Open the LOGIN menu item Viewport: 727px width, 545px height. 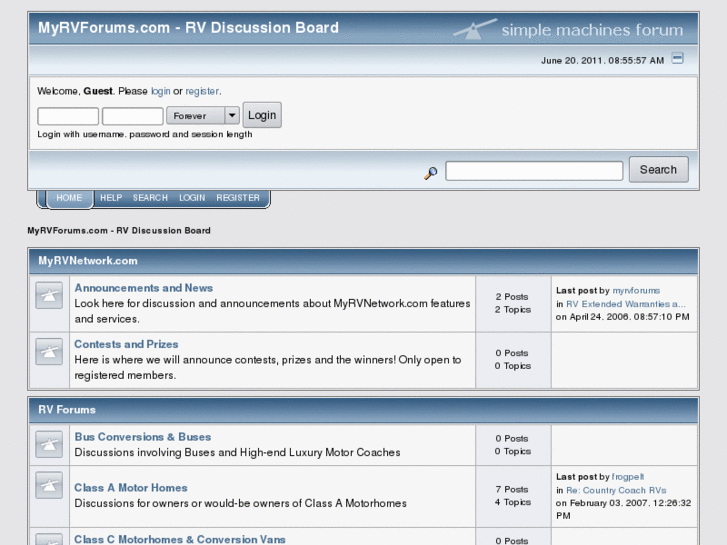tap(192, 198)
